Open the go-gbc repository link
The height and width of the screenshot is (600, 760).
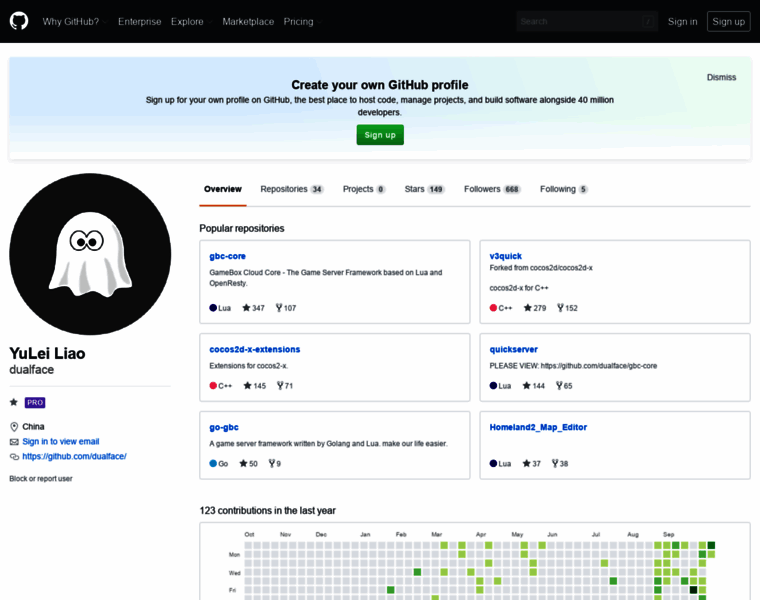coord(224,427)
